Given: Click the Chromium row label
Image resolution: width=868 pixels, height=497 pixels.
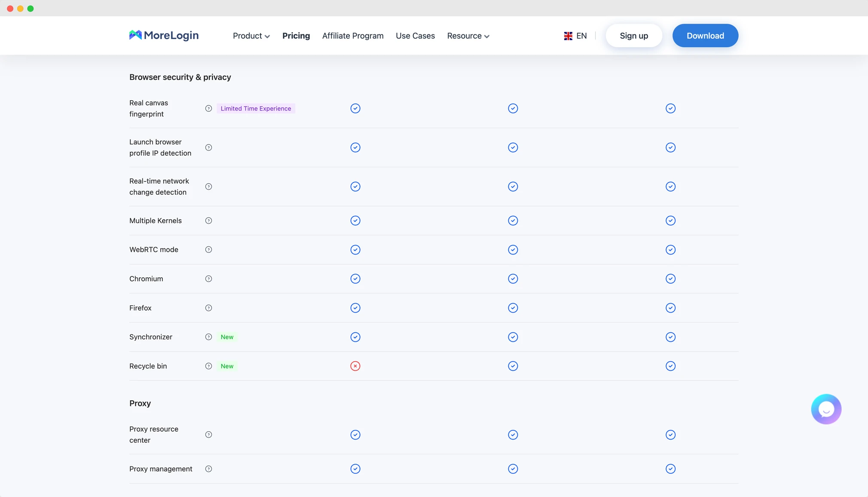Looking at the screenshot, I should point(146,279).
